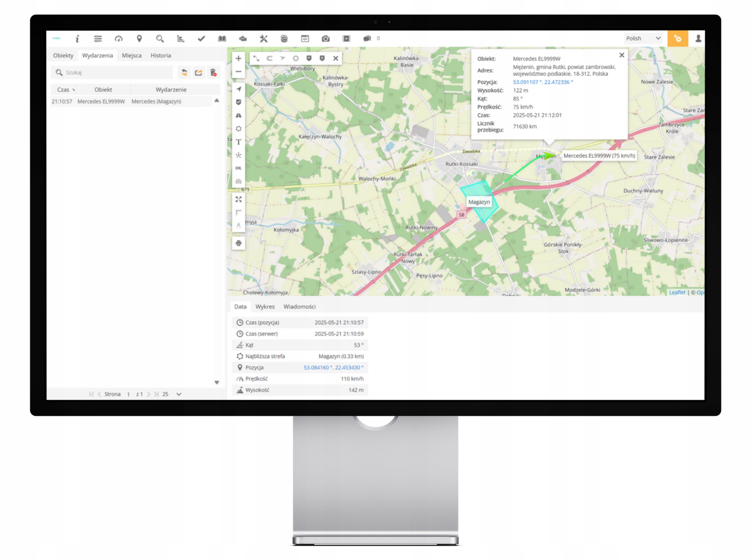Open the speedometer dashboard icon
751x560 pixels.
click(x=119, y=39)
